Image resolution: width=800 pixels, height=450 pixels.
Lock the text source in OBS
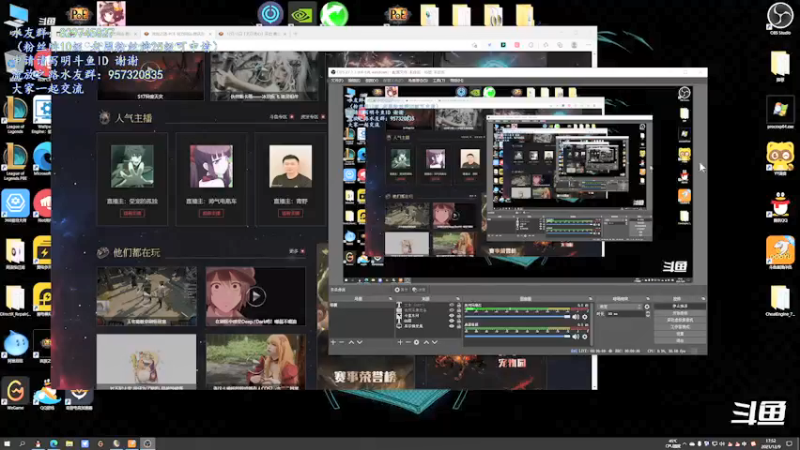458,305
